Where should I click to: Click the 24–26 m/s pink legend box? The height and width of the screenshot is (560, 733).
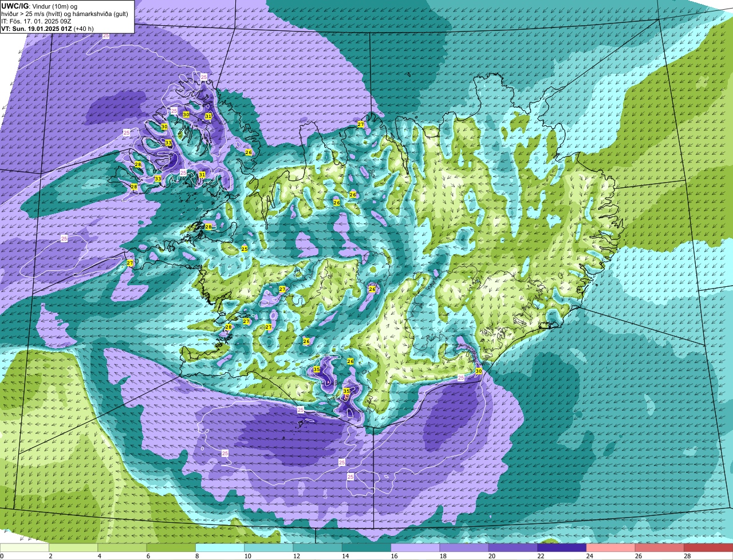611,548
